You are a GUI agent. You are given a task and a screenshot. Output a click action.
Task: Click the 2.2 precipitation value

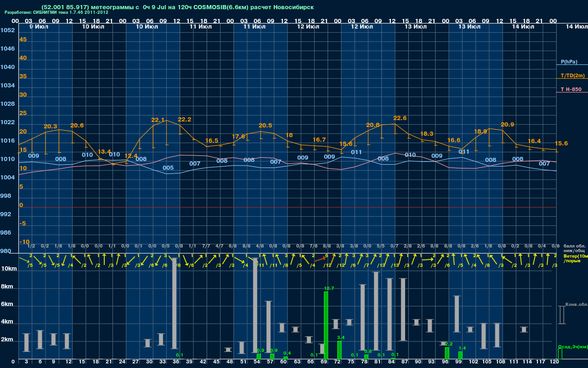point(449,344)
